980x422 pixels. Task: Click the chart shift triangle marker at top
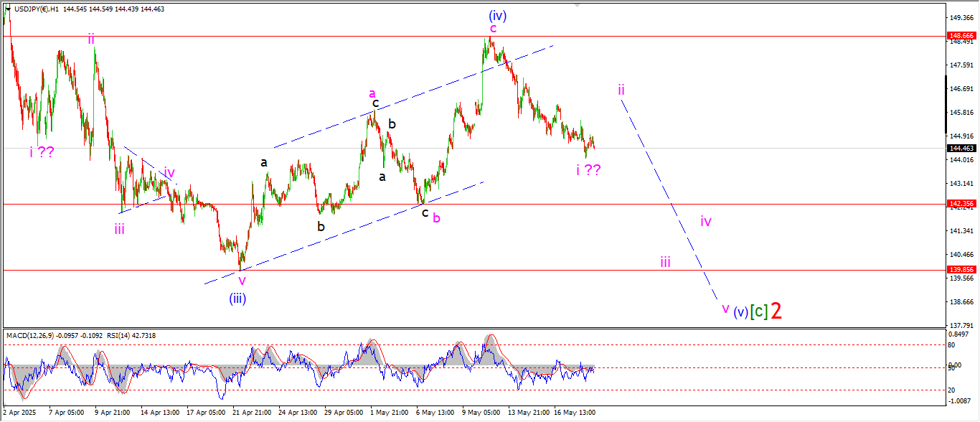pyautogui.click(x=576, y=4)
